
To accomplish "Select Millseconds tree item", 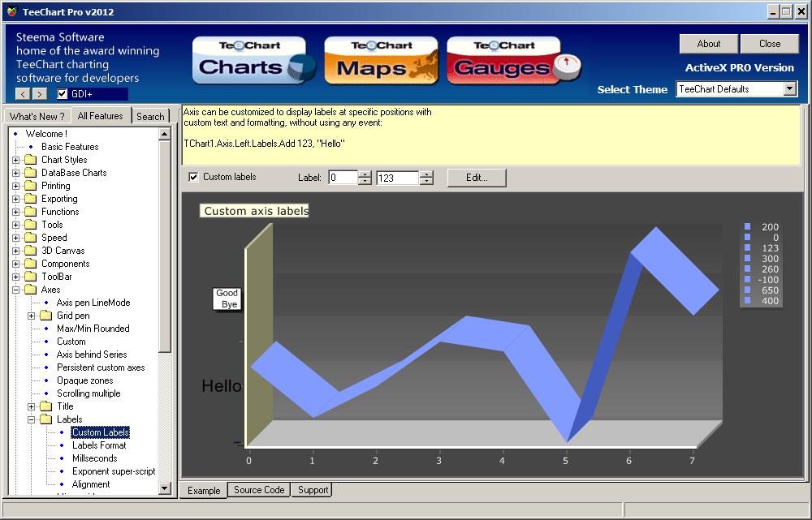I will pos(95,458).
